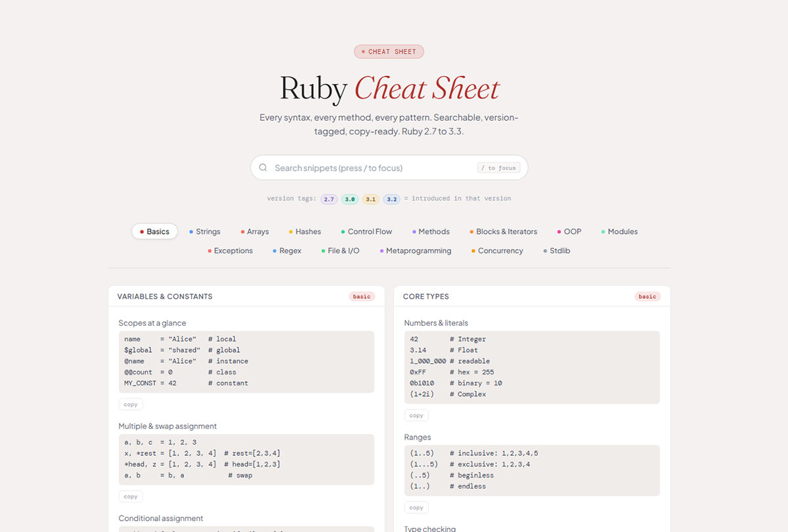Click the 'a, b = b, a # swap' line

(188, 475)
